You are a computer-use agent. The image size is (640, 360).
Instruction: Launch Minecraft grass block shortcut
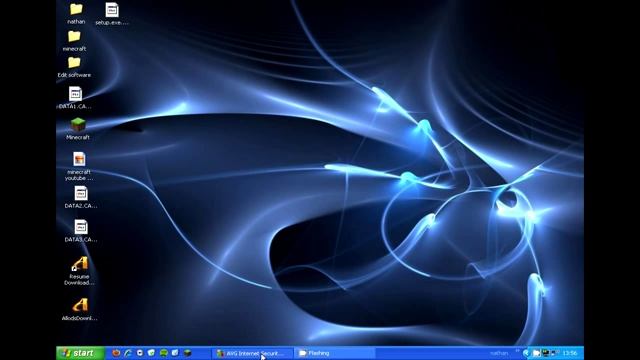pyautogui.click(x=78, y=124)
